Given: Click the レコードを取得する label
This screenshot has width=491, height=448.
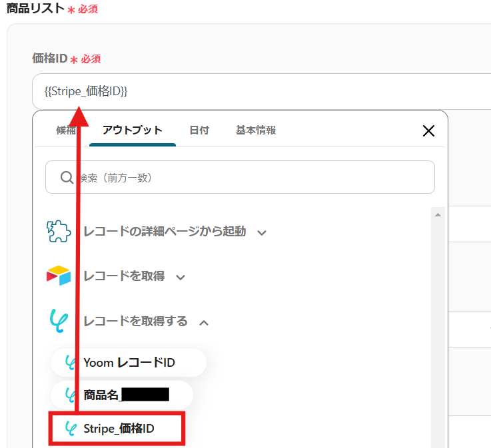Looking at the screenshot, I should coord(136,322).
